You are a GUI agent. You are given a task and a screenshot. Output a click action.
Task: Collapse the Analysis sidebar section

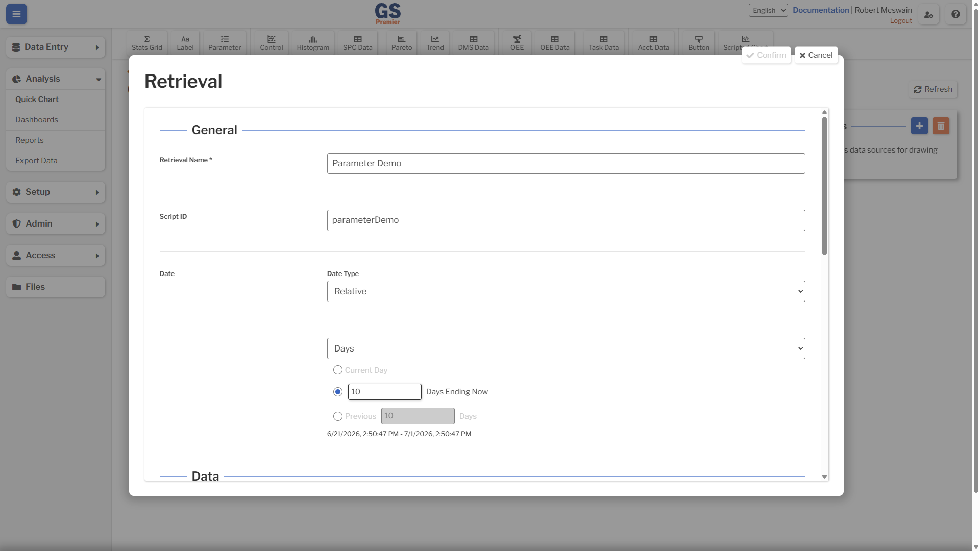pos(56,79)
